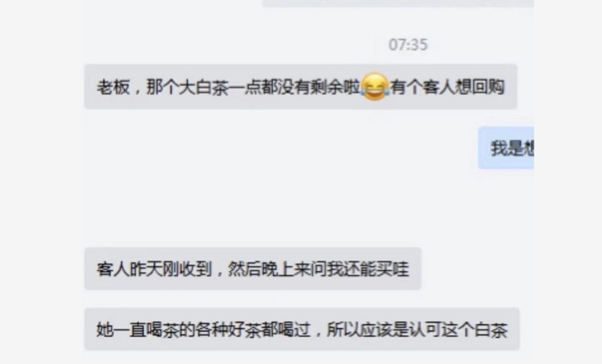Image resolution: width=602 pixels, height=364 pixels.
Task: Click 客人昨天刚收到 at start of message
Action: click(x=154, y=269)
